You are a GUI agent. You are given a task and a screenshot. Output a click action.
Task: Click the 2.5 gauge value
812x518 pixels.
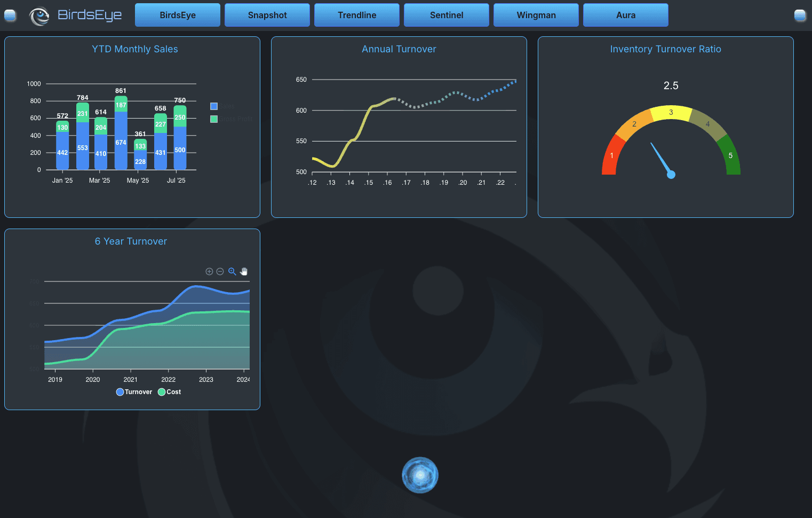[x=671, y=86]
